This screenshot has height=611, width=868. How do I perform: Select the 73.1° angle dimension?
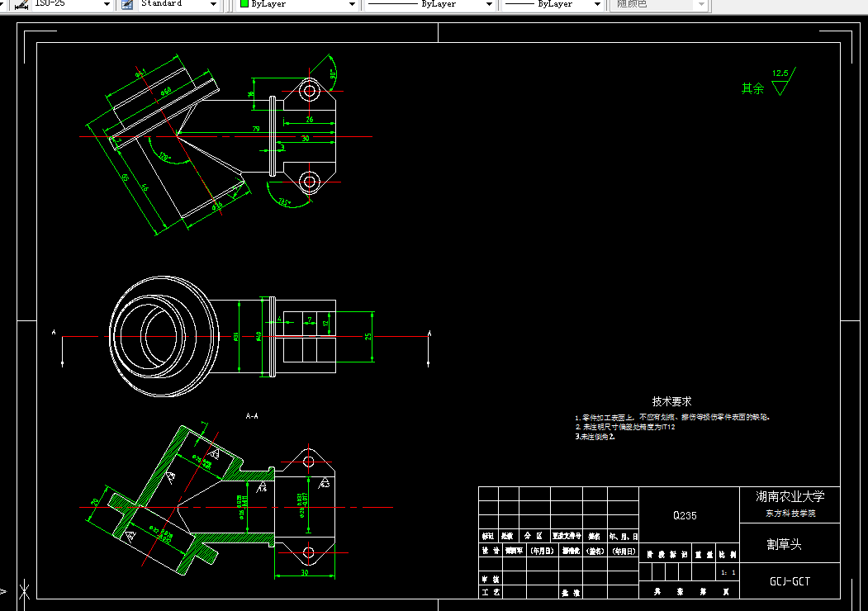pos(284,202)
